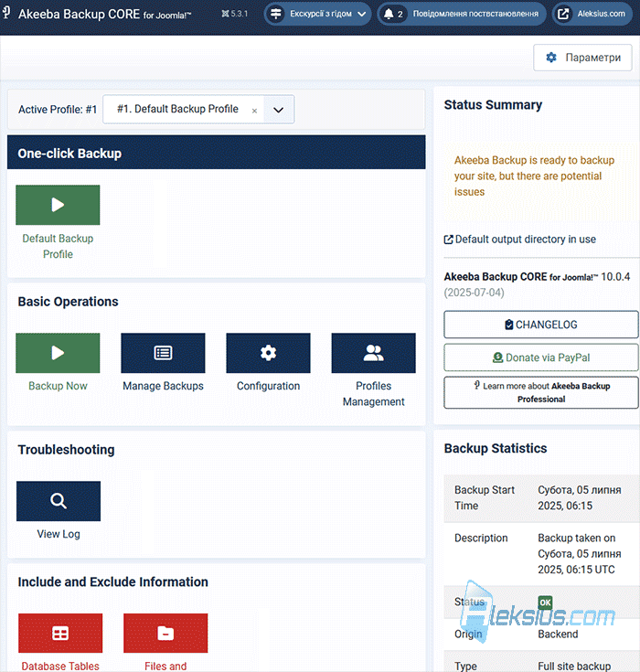Click the Default Backup Profile label under One-click Backup

pos(58,247)
